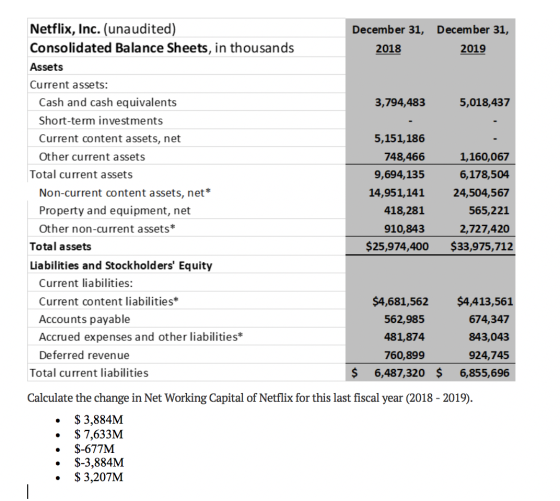Image resolution: width=560 pixels, height=501 pixels.
Task: Select value 24,504,567
Action: pos(481,193)
